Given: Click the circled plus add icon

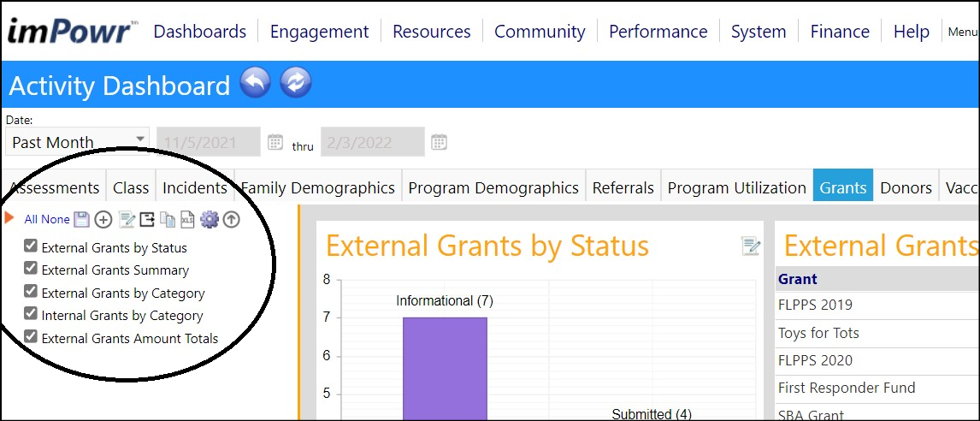Looking at the screenshot, I should coord(103,220).
